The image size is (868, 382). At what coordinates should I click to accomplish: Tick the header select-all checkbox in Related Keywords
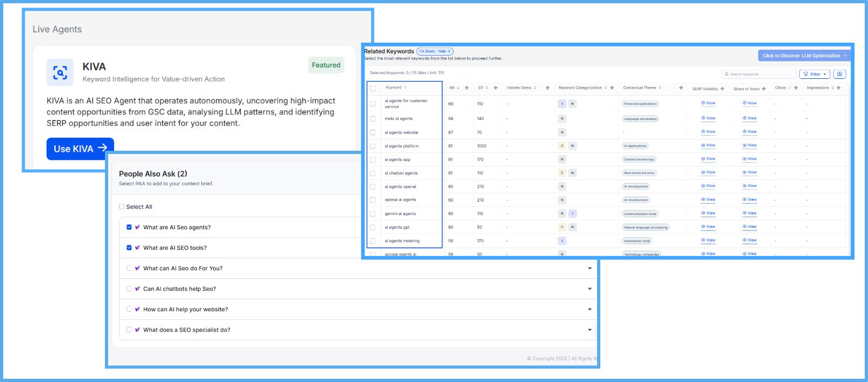click(x=373, y=88)
